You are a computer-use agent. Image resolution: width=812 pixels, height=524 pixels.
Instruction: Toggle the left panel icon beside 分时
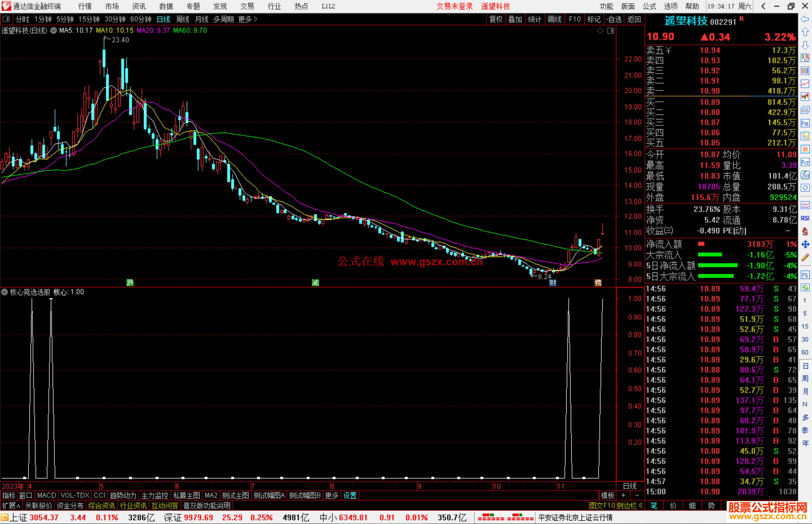coord(6,19)
